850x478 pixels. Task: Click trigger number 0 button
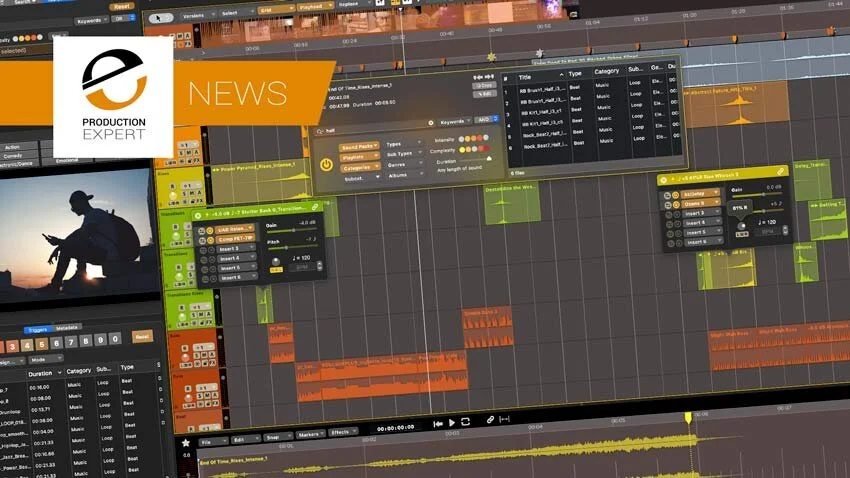(x=115, y=339)
